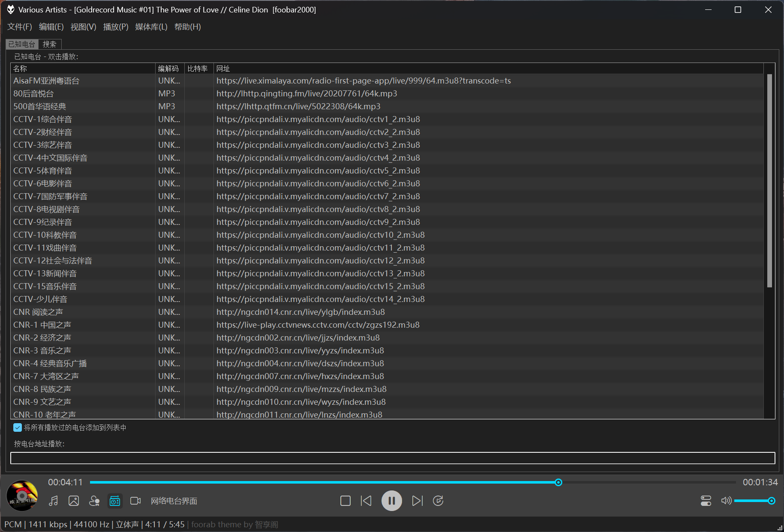Sort by the 比特率 column header
Image resolution: width=784 pixels, height=532 pixels.
point(199,69)
